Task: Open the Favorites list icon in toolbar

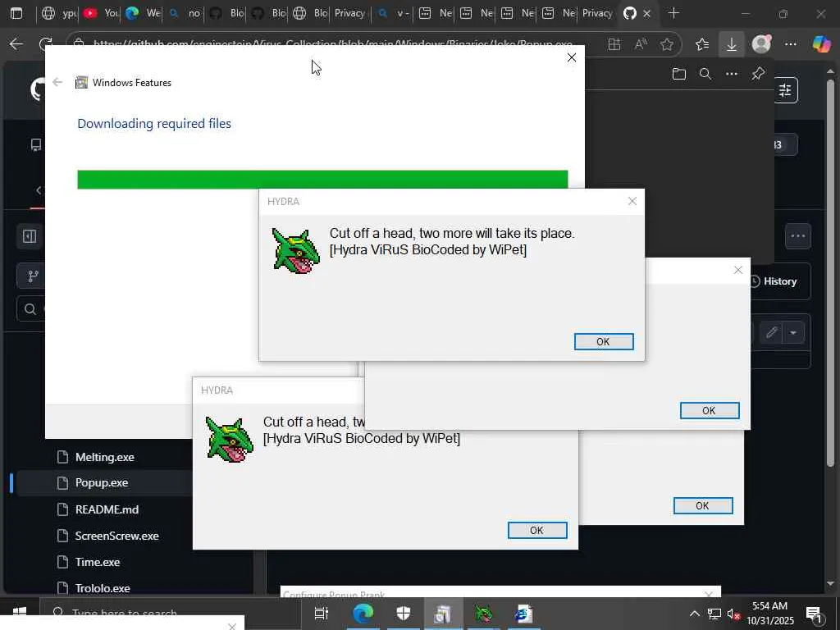Action: (x=702, y=44)
